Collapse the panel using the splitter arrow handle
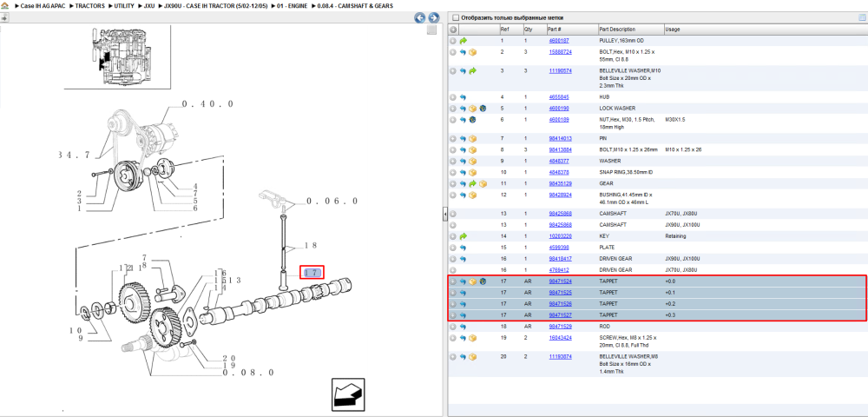The image size is (868, 417). pyautogui.click(x=444, y=215)
